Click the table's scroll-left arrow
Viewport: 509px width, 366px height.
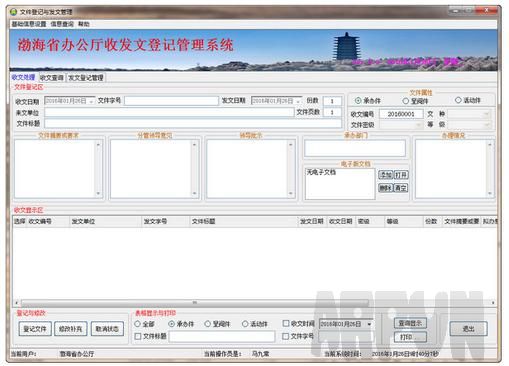coord(17,303)
